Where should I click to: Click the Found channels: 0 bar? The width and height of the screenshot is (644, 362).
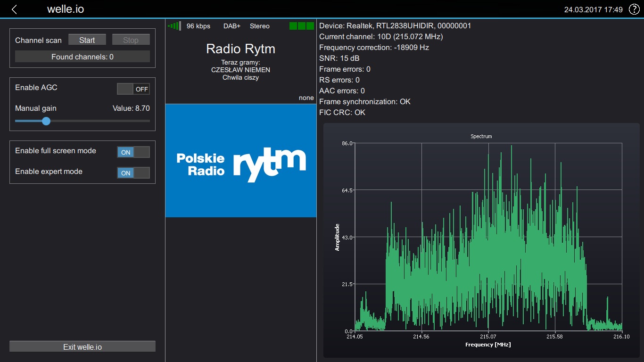tap(83, 57)
